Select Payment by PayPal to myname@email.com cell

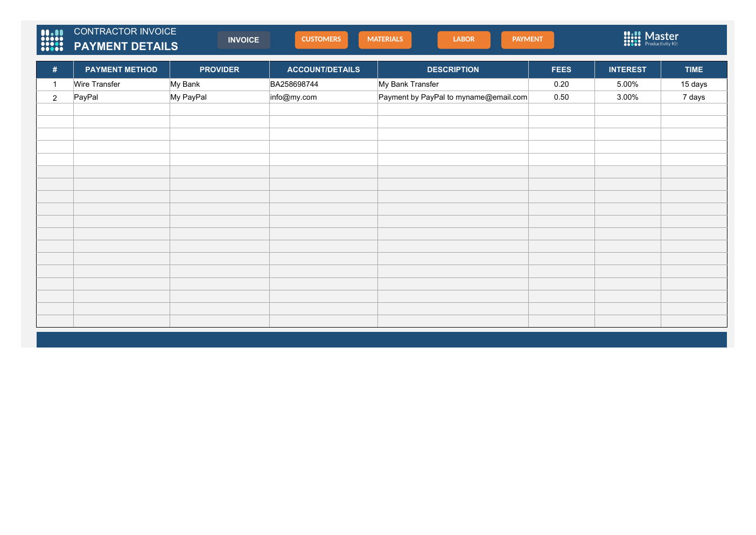453,97
